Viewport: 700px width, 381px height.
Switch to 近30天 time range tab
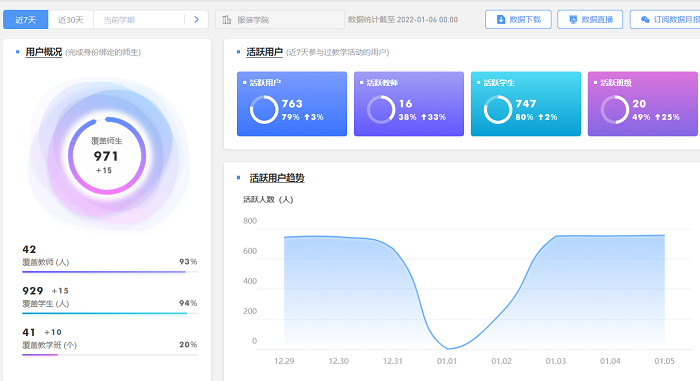71,20
